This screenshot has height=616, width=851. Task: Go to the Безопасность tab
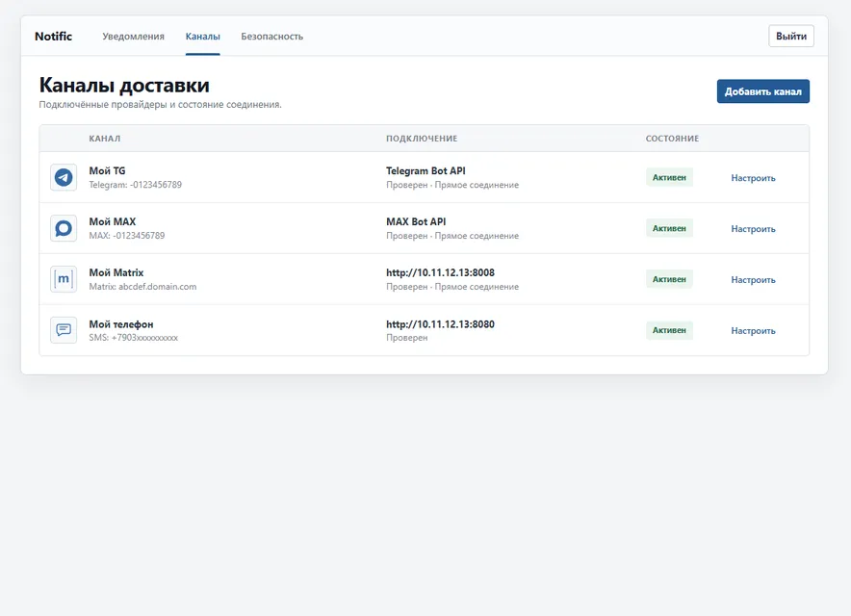(271, 37)
